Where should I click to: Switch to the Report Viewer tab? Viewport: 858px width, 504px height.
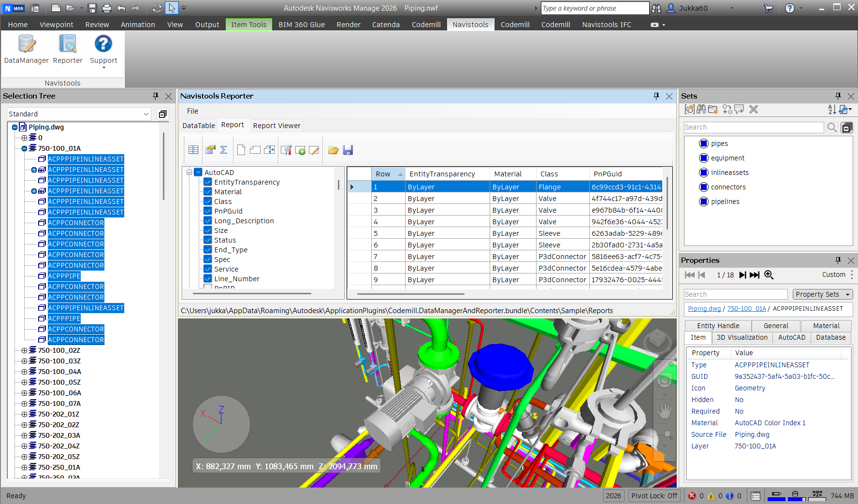(276, 126)
